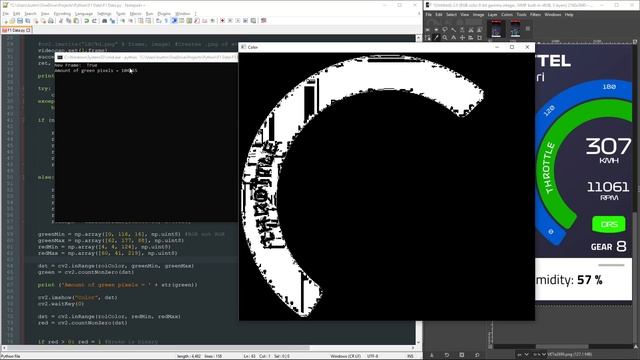Open Replace icon in Notepad++ toolbar

(x=113, y=21)
